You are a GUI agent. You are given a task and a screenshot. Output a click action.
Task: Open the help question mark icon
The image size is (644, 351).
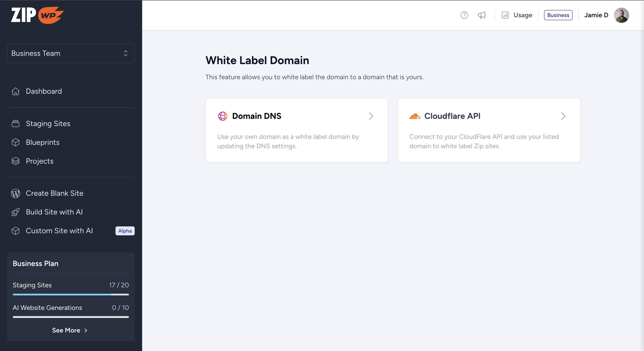click(x=464, y=15)
